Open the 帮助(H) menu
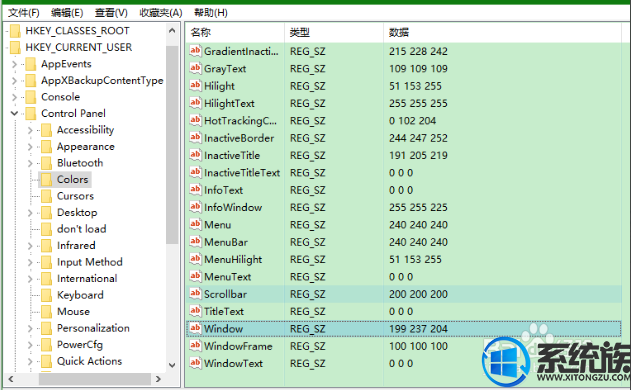 (x=211, y=13)
